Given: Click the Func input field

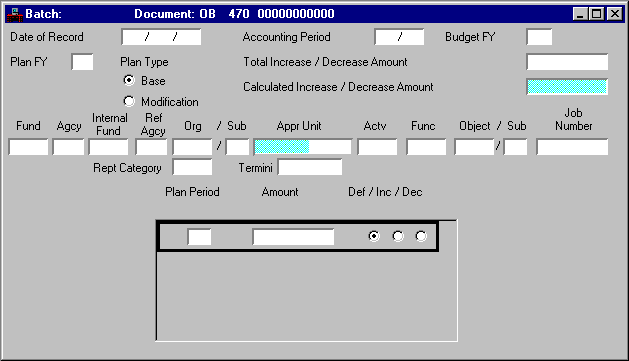Looking at the screenshot, I should (426, 147).
